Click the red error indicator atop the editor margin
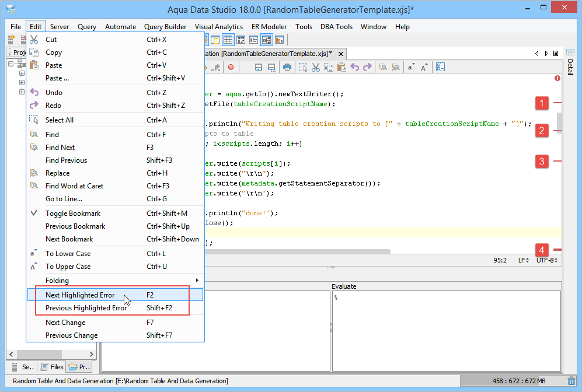Screen dimensions: 582x392 coord(557,78)
